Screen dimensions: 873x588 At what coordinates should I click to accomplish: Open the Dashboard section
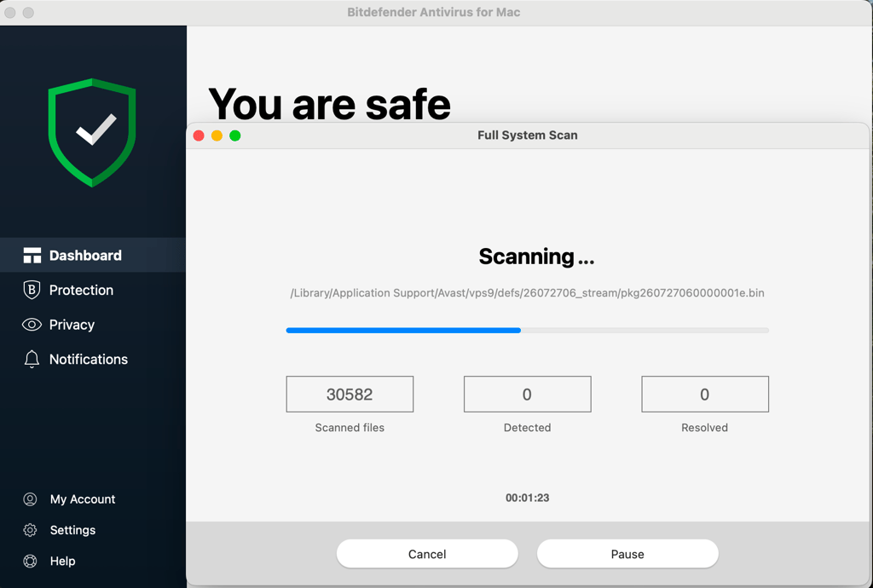tap(93, 256)
